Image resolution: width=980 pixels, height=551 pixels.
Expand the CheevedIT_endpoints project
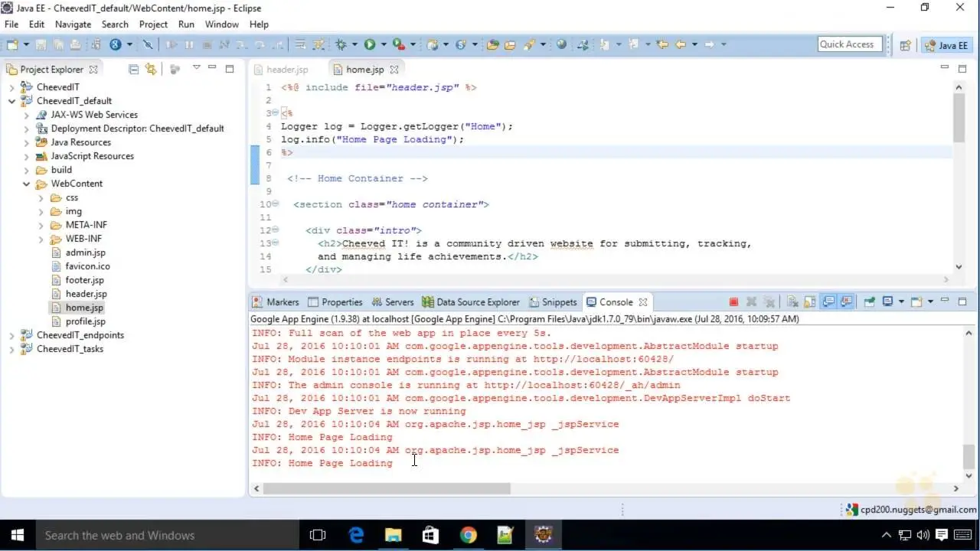click(x=12, y=335)
